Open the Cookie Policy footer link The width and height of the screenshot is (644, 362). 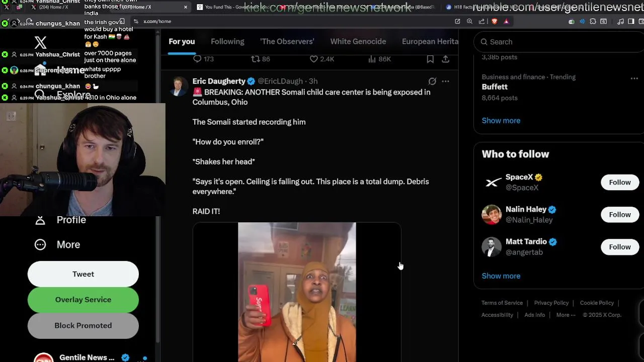pyautogui.click(x=597, y=303)
